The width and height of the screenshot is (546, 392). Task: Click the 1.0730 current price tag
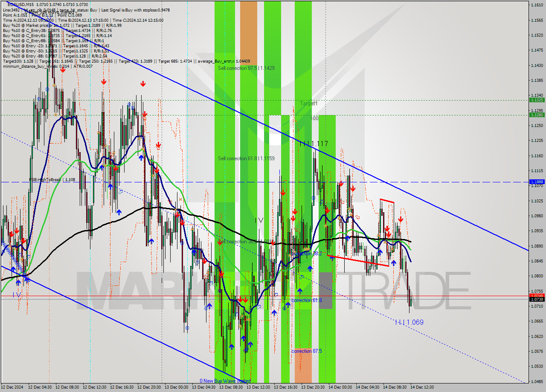point(537,300)
